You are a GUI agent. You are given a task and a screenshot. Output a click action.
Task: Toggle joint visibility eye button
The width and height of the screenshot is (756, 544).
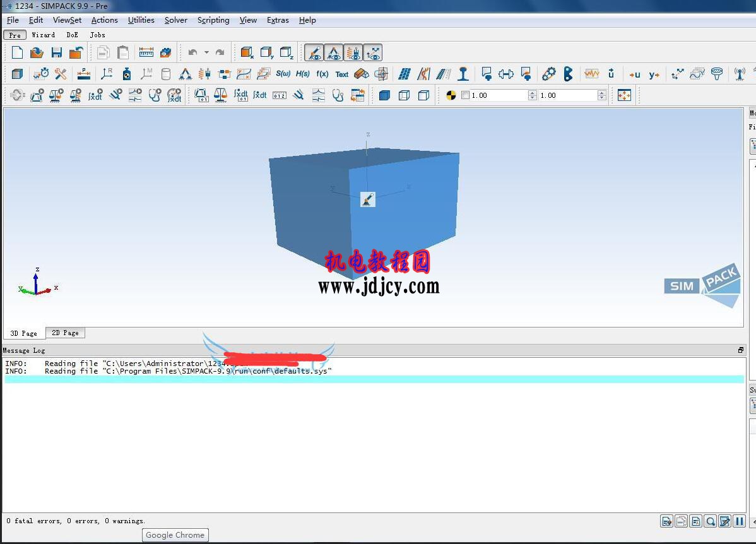click(x=314, y=52)
